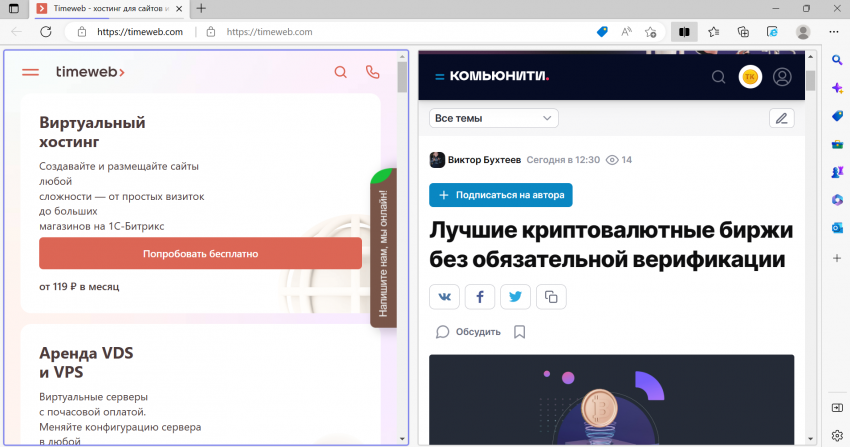Image resolution: width=850 pixels, height=447 pixels.
Task: Share article via VK icon
Action: click(445, 296)
